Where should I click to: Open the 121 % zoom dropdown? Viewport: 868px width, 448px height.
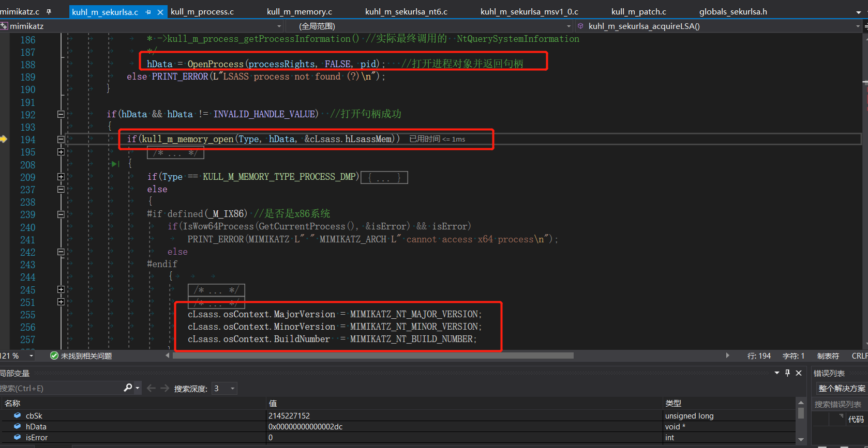(x=32, y=356)
